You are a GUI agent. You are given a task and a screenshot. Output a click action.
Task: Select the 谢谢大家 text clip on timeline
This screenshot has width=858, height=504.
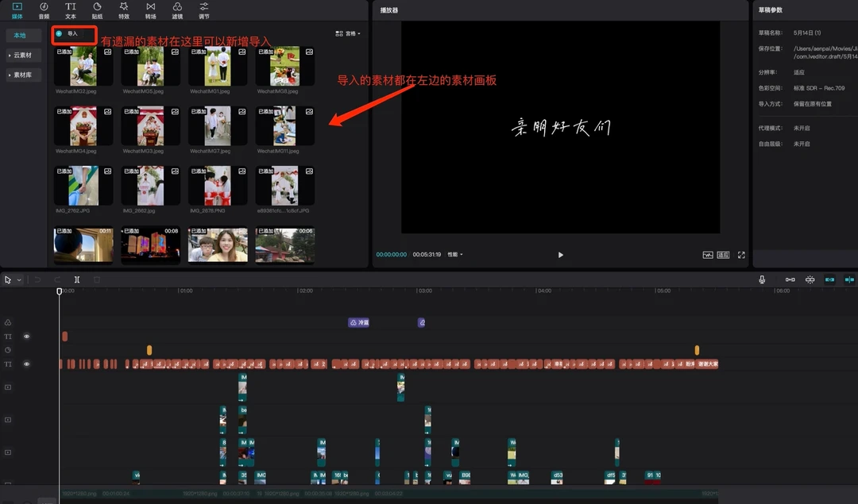click(706, 364)
